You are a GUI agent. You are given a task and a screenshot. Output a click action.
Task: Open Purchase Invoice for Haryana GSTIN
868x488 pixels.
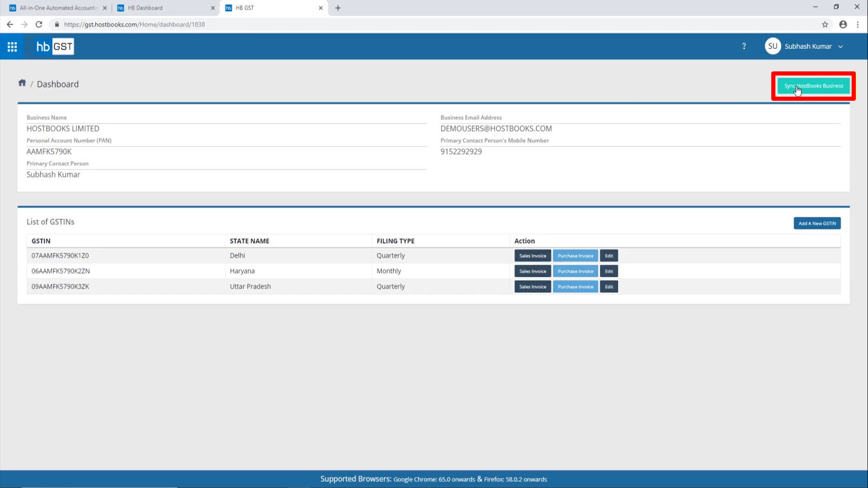point(575,271)
